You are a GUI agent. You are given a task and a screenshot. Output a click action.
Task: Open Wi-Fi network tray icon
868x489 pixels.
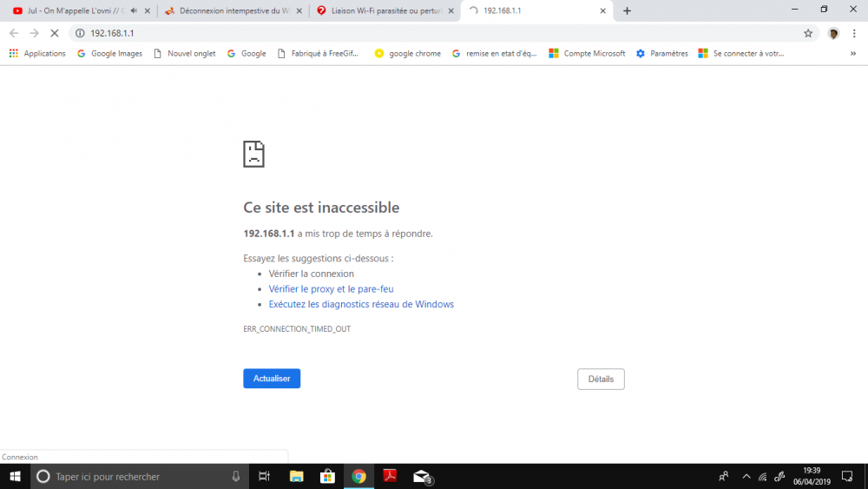coord(763,476)
